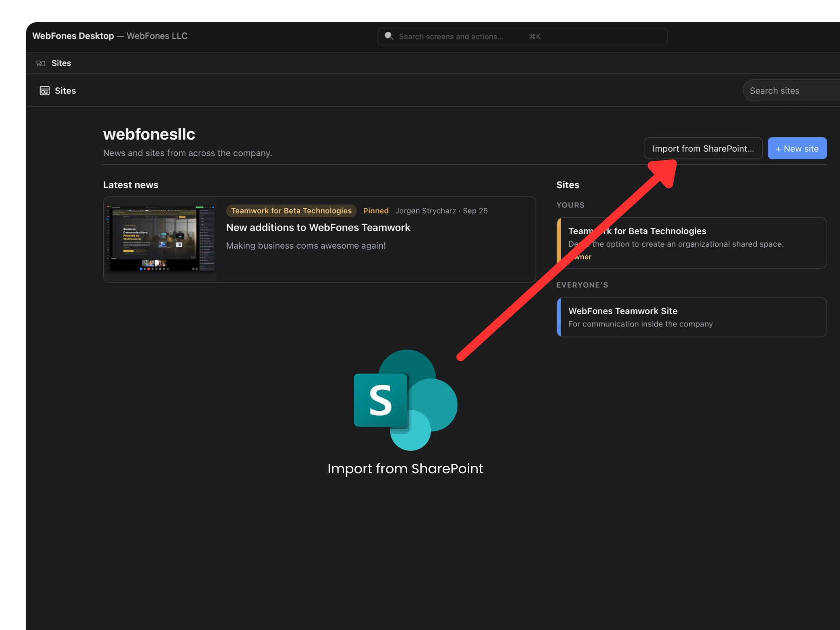Click the ⌘K shortcut hint

click(x=535, y=37)
